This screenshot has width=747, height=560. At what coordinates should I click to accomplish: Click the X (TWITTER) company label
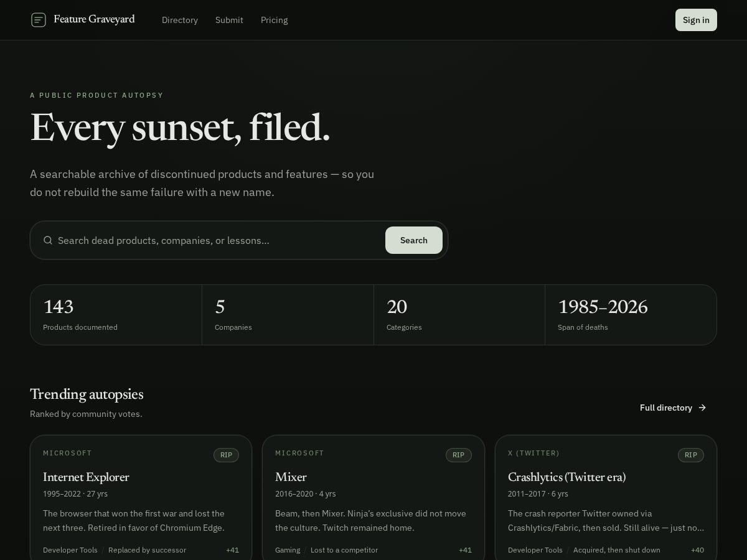point(533,453)
